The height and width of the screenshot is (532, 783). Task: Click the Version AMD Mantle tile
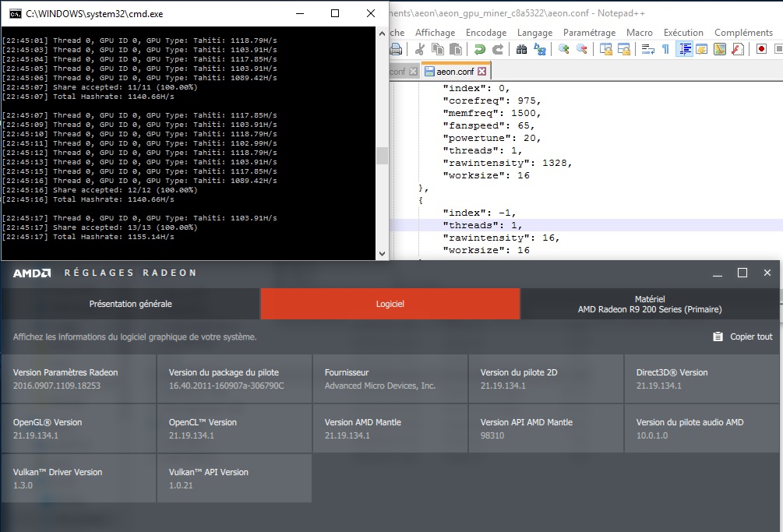(x=390, y=428)
